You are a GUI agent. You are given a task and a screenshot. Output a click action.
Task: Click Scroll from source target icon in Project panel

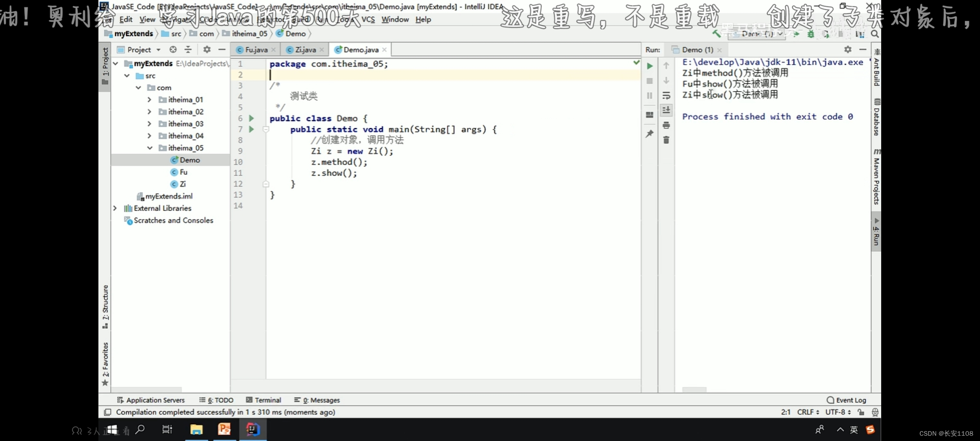(173, 49)
